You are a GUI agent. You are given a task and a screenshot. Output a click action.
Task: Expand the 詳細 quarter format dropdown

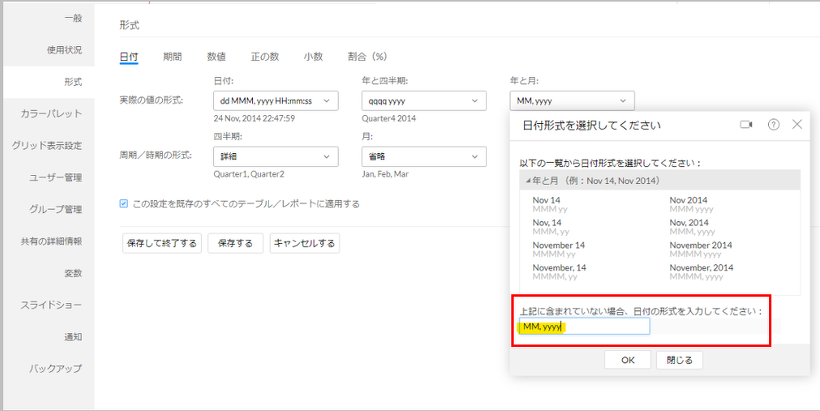coord(276,157)
